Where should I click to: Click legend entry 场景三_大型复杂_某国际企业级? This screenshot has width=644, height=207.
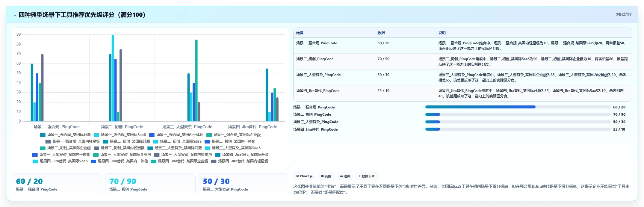coord(122,155)
